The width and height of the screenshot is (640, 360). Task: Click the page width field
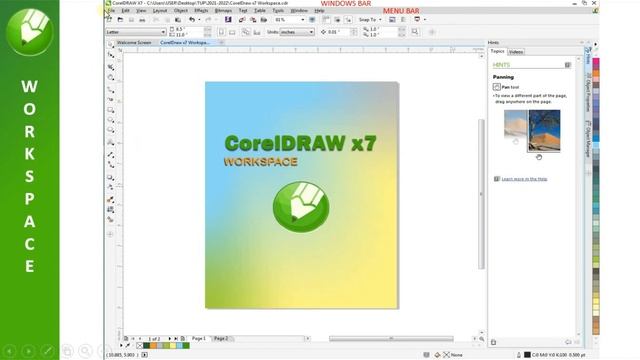point(189,29)
